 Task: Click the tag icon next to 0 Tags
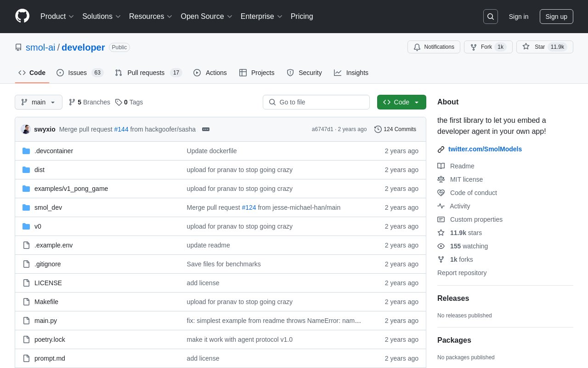point(119,102)
